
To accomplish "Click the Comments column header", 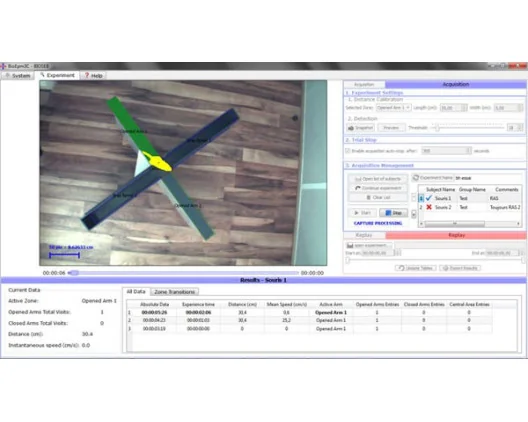I will point(506,189).
